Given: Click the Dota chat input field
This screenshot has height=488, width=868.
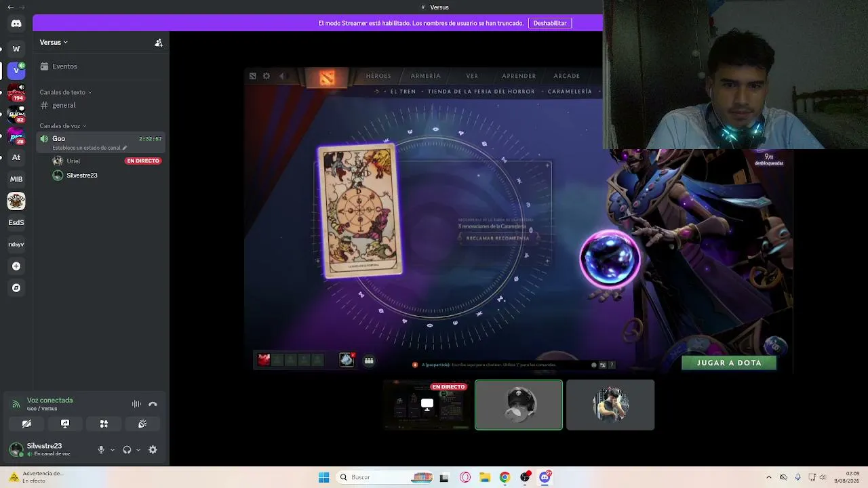Looking at the screenshot, I should 502,365.
